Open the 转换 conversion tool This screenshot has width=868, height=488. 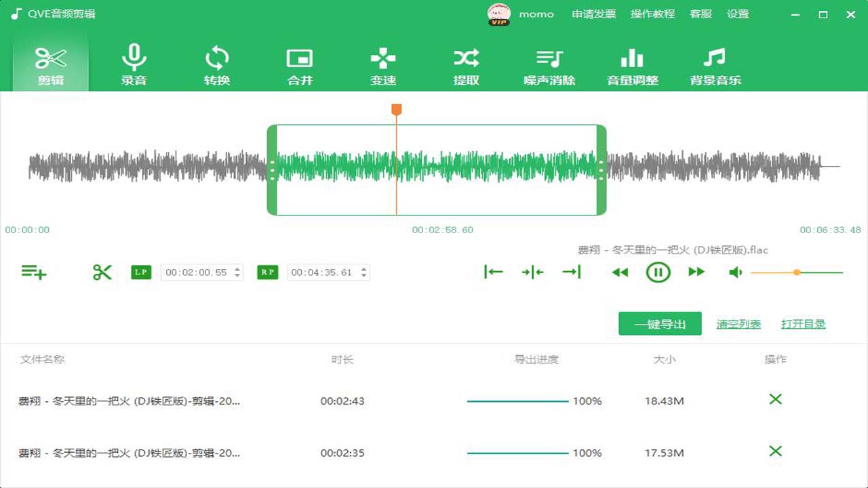click(x=216, y=64)
